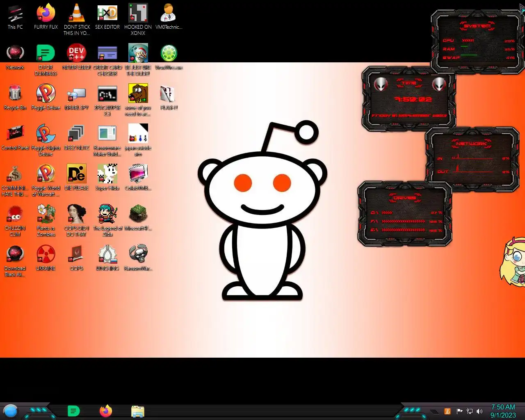Open the green notes app on the taskbar
Image resolution: width=525 pixels, height=420 pixels.
point(73,411)
